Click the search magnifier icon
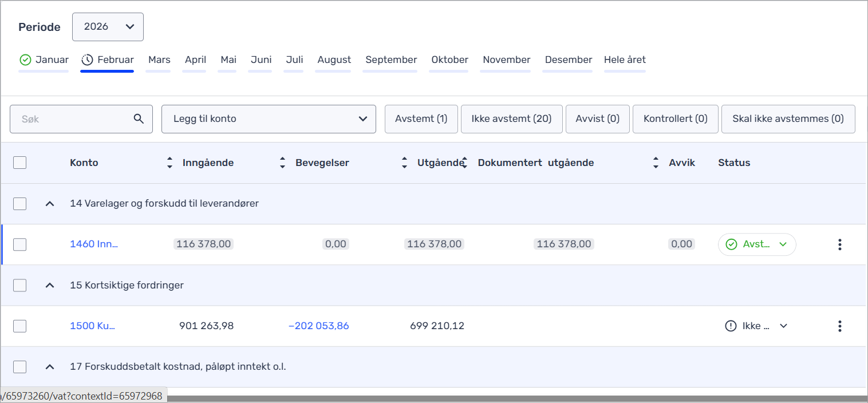Image resolution: width=868 pixels, height=403 pixels. click(139, 119)
